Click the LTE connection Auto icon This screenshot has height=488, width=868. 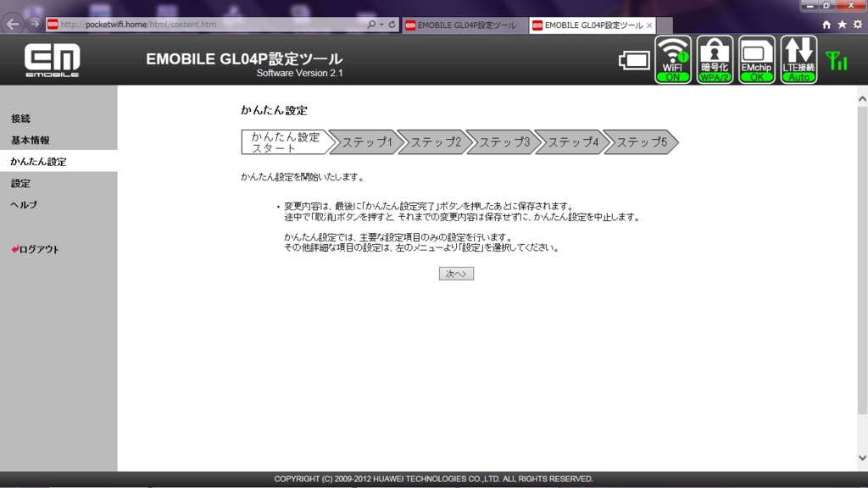(798, 60)
